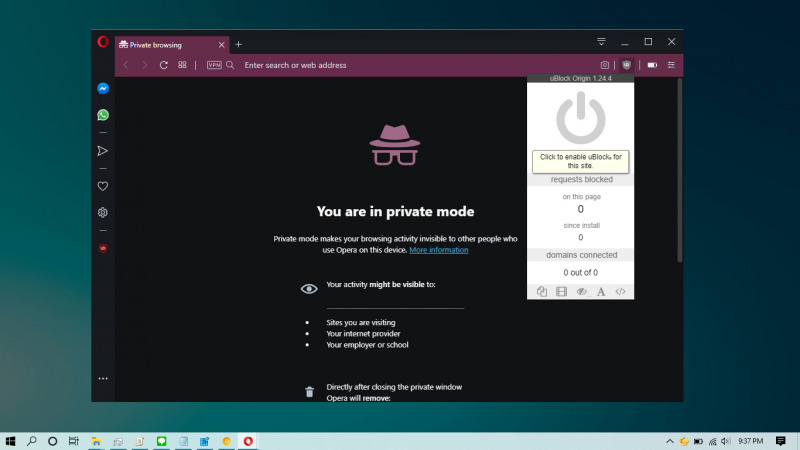Enable uBlock with the big power button

pos(581,118)
